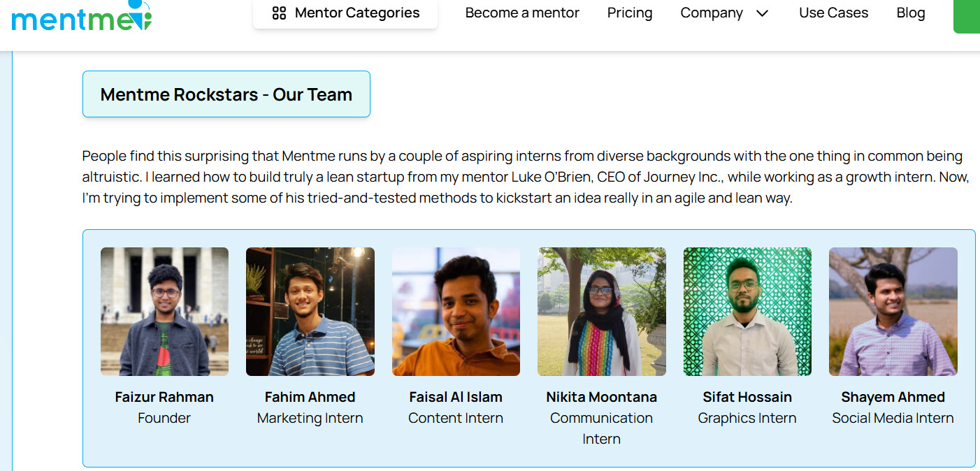980x471 pixels.
Task: Select Faisal Al Islam's photo
Action: point(456,312)
